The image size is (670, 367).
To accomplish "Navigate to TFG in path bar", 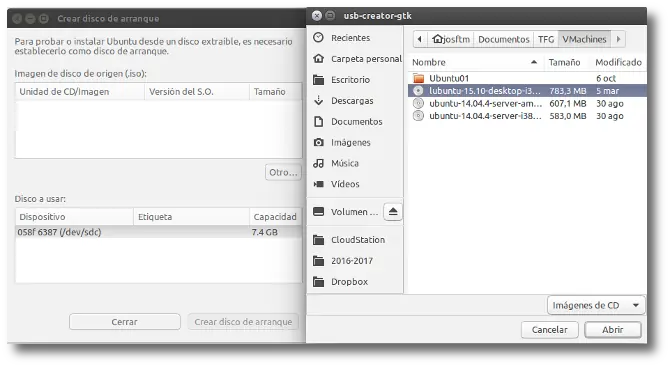I will pos(546,39).
